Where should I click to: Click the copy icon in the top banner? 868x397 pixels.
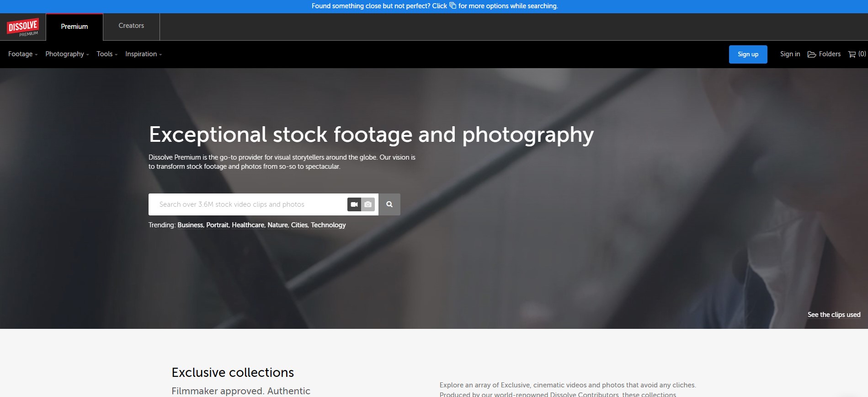(453, 5)
